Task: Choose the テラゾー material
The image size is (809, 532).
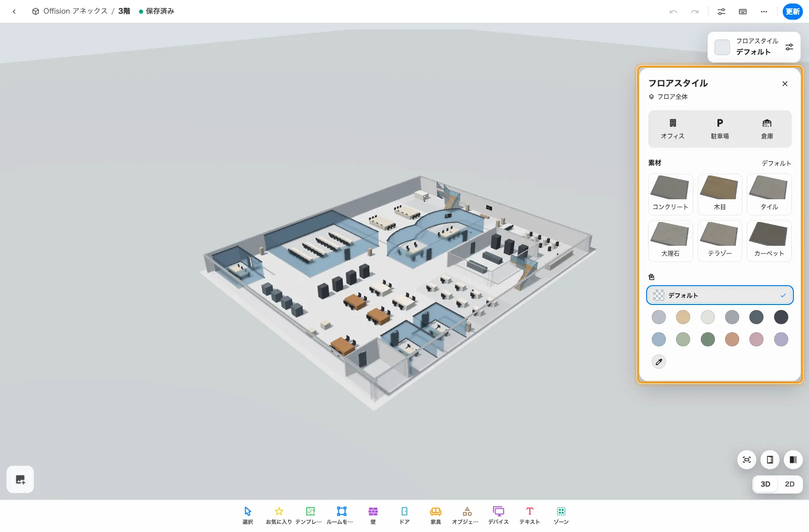Action: point(720,241)
